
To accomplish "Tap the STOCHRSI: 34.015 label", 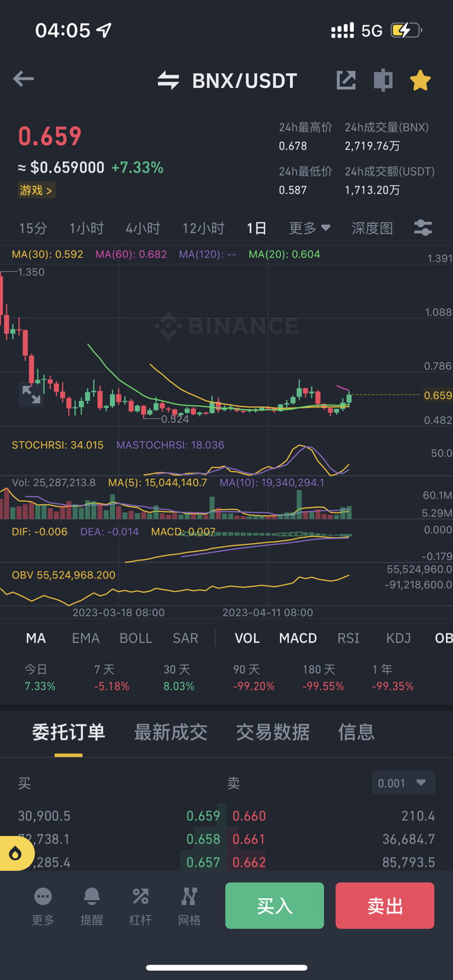I will pyautogui.click(x=57, y=445).
